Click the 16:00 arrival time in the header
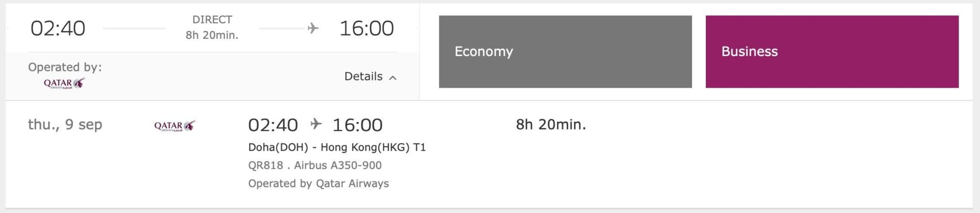 (366, 28)
